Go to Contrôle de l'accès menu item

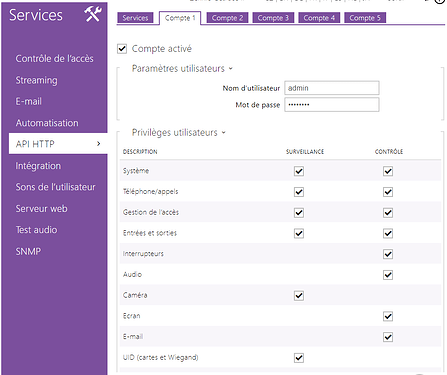[x=54, y=59]
